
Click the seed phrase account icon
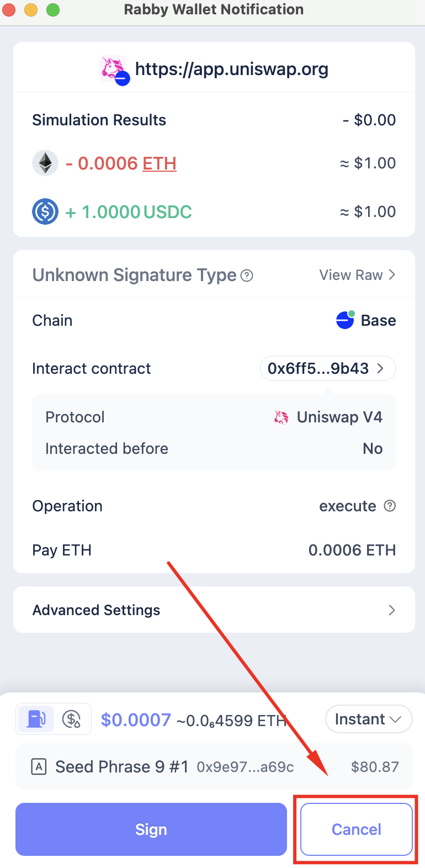39,767
